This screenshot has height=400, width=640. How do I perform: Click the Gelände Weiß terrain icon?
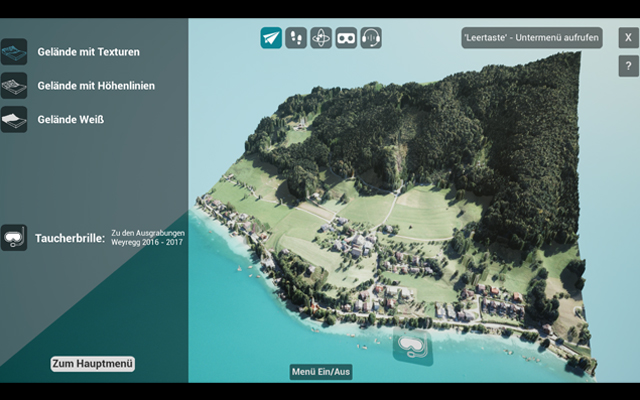(14, 120)
